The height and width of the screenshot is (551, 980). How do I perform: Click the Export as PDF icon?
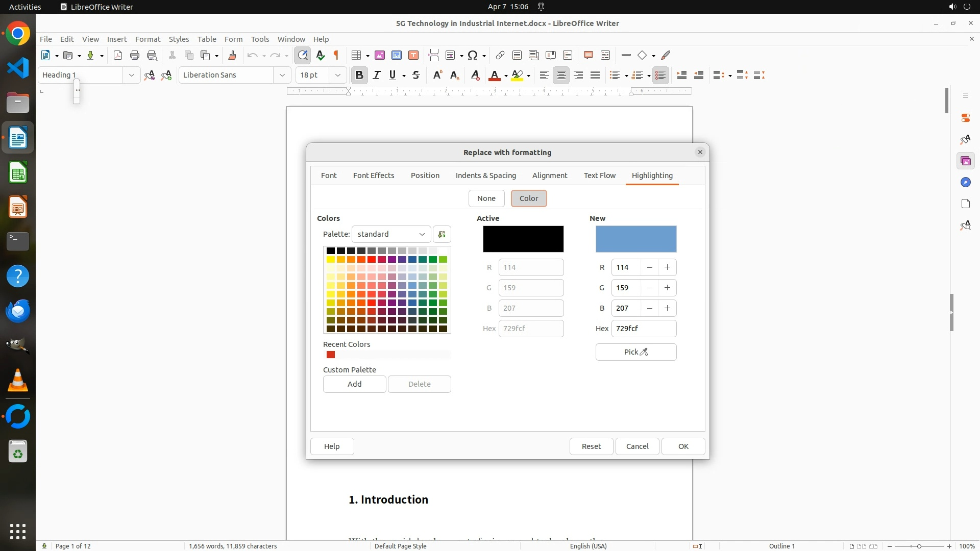point(118,55)
